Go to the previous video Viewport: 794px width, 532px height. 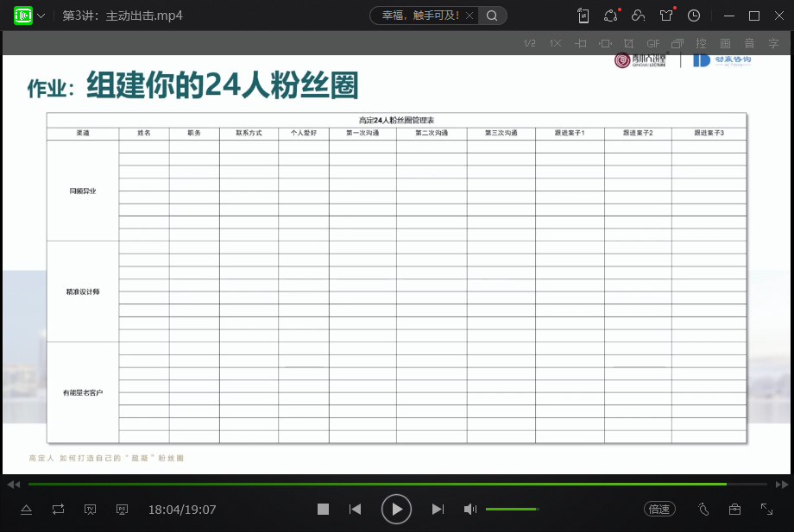pos(355,510)
